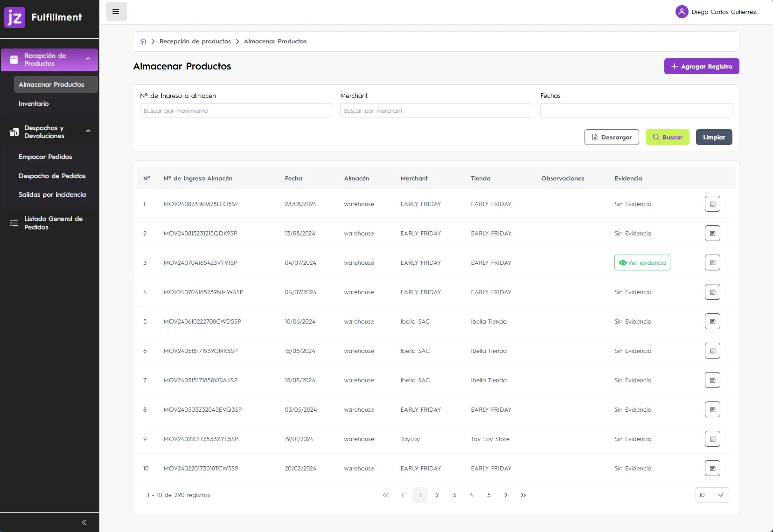The height and width of the screenshot is (532, 773).
Task: Open detail icon for MOV240610222708CWD5SP
Action: (x=712, y=321)
